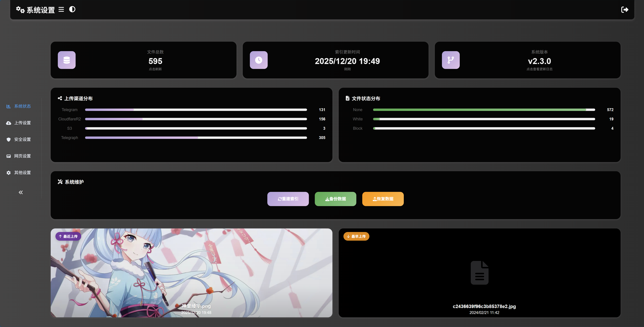This screenshot has height=327, width=644.
Task: Click the CloudflareR2 channel progress bar
Action: click(x=196, y=119)
